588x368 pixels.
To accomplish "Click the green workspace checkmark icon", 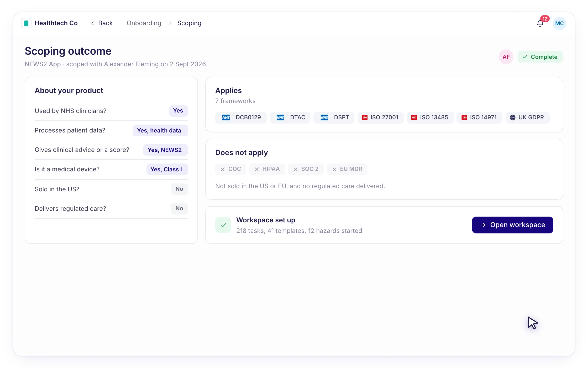I will 223,225.
